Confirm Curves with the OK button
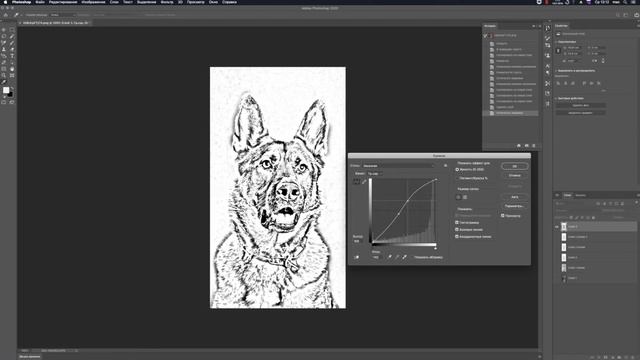 click(515, 166)
